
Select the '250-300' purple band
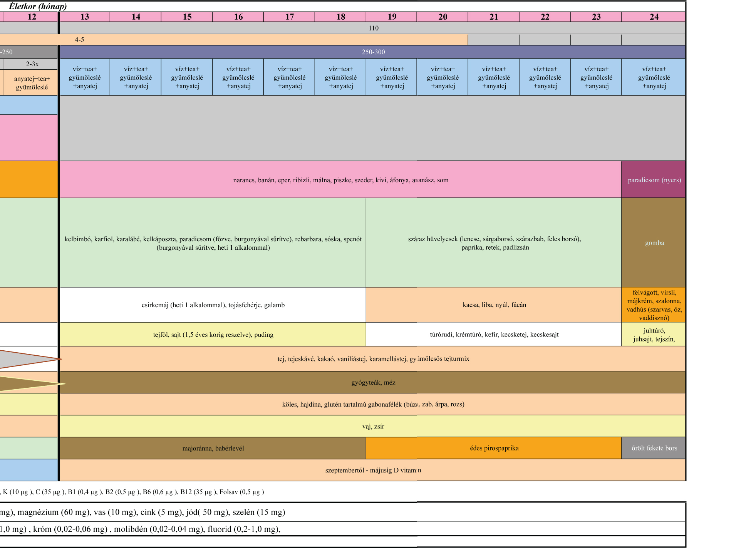pyautogui.click(x=373, y=52)
